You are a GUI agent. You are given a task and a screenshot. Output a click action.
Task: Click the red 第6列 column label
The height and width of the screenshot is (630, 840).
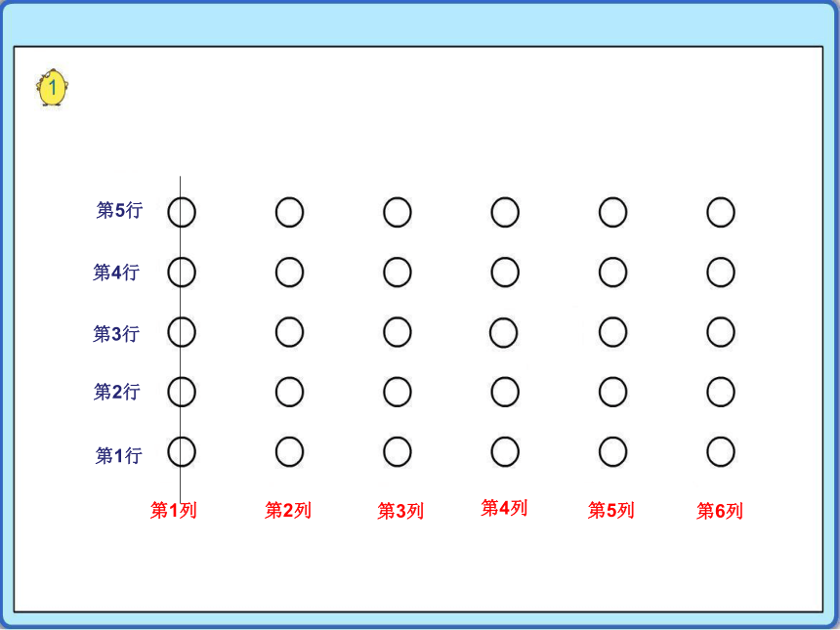pos(720,511)
